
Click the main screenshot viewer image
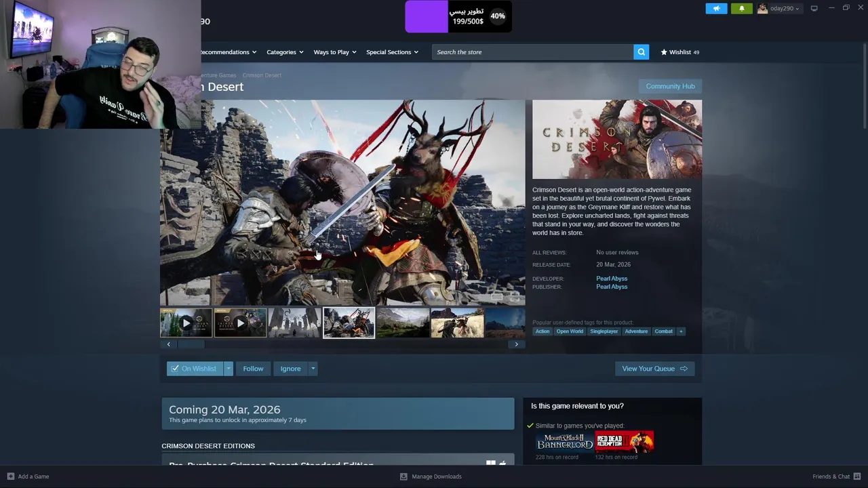[x=342, y=203]
